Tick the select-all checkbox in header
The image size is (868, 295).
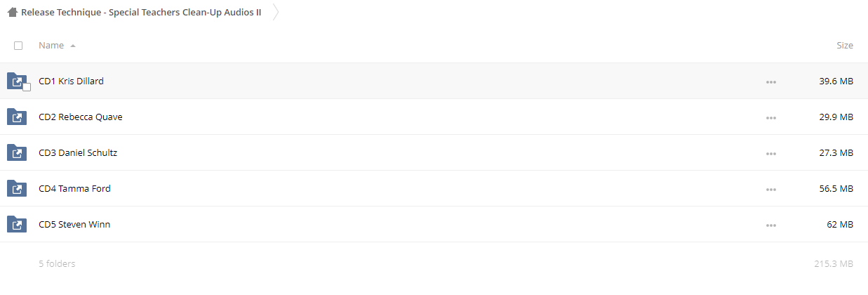[18, 46]
